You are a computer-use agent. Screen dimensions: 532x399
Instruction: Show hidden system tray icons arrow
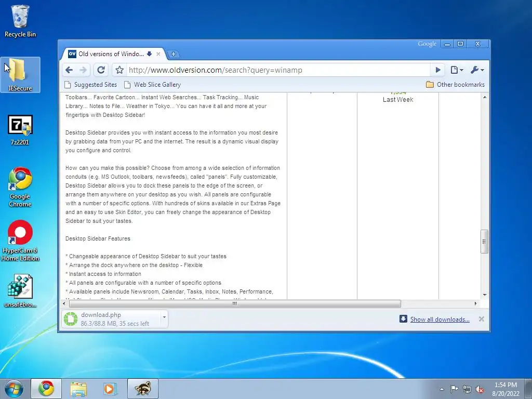click(x=442, y=389)
